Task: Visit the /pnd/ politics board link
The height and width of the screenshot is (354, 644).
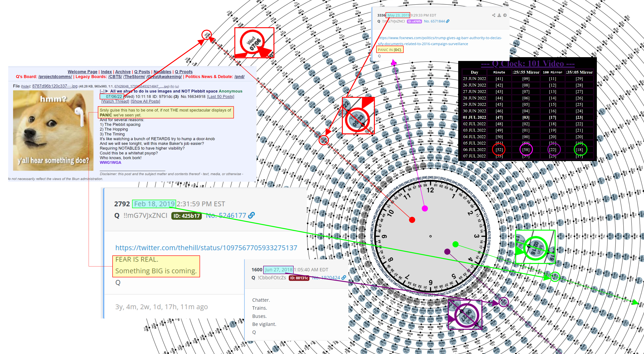Action: (x=239, y=77)
